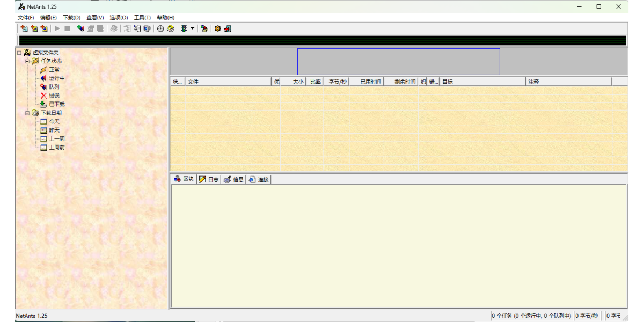Open the 工具(T) menu
Image resolution: width=644 pixels, height=322 pixels.
tap(142, 18)
